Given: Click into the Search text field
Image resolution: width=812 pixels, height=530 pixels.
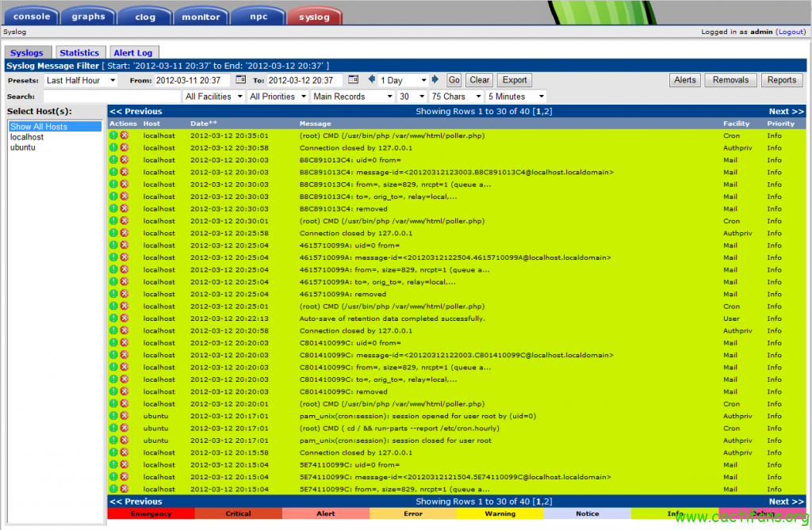Looking at the screenshot, I should [x=111, y=97].
